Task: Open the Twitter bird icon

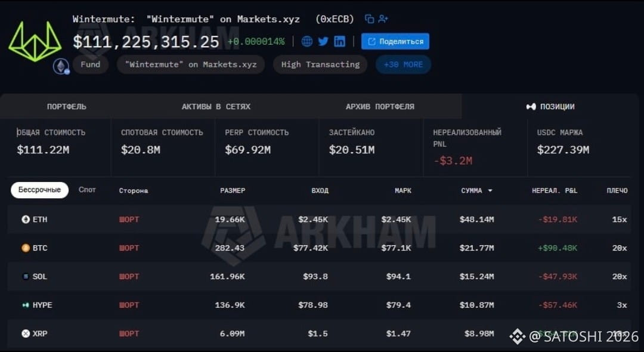Action: tap(323, 41)
